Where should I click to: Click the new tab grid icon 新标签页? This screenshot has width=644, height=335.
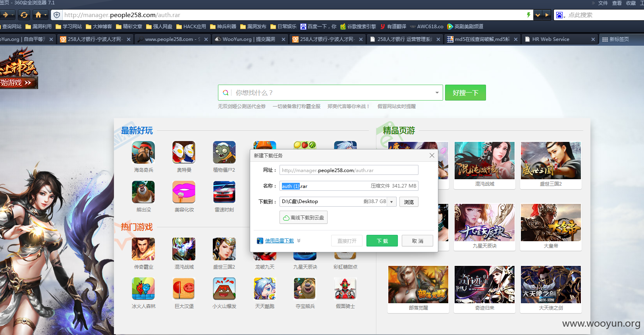coord(605,39)
